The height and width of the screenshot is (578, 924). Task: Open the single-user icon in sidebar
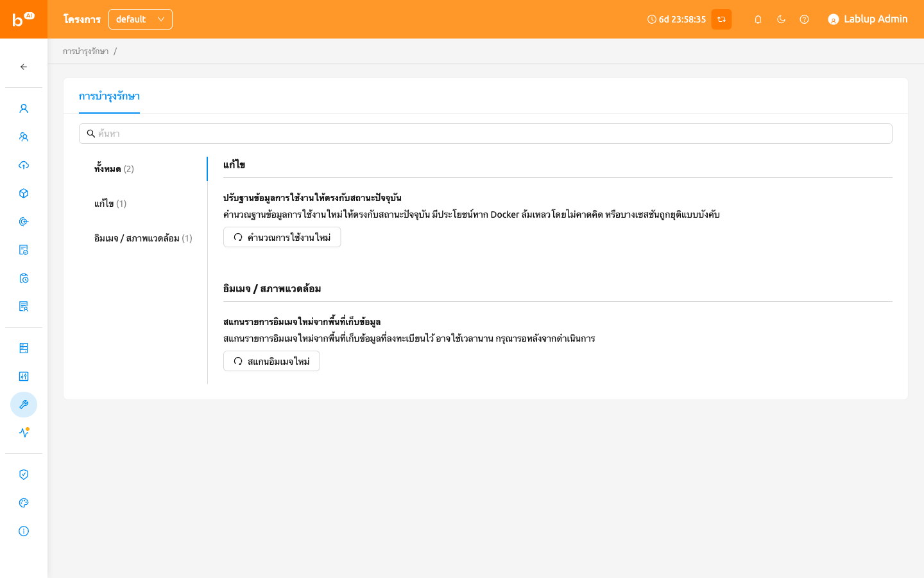point(24,109)
